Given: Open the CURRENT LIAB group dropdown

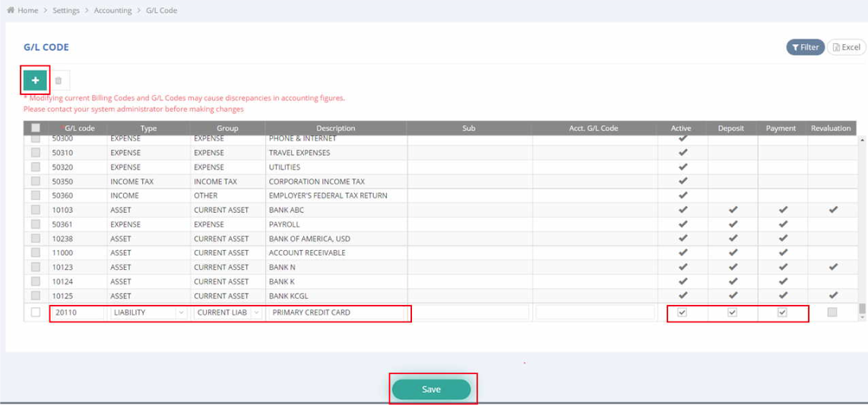Looking at the screenshot, I should tap(228, 312).
